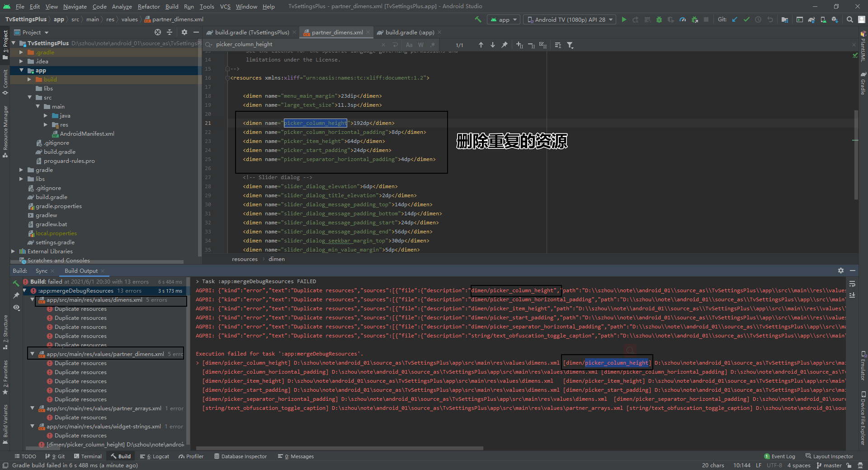
Task: Click the master Git branch in status bar
Action: coord(830,465)
